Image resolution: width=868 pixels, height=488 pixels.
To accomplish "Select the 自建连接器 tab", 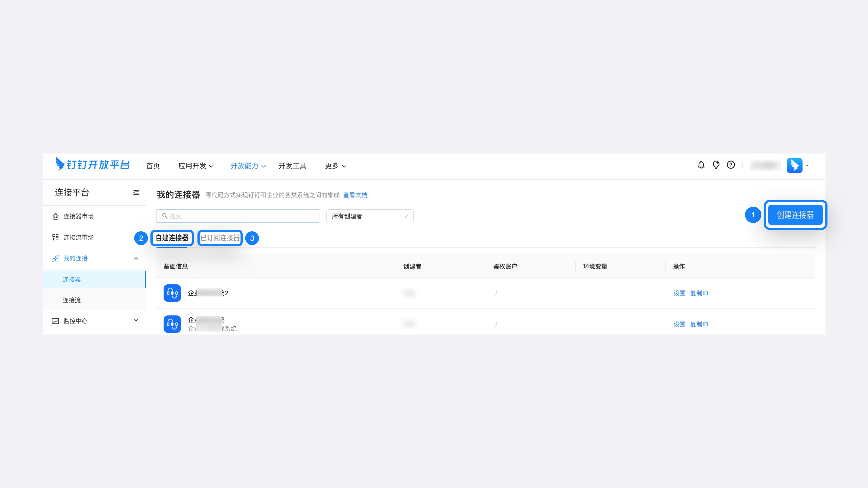I will [172, 238].
